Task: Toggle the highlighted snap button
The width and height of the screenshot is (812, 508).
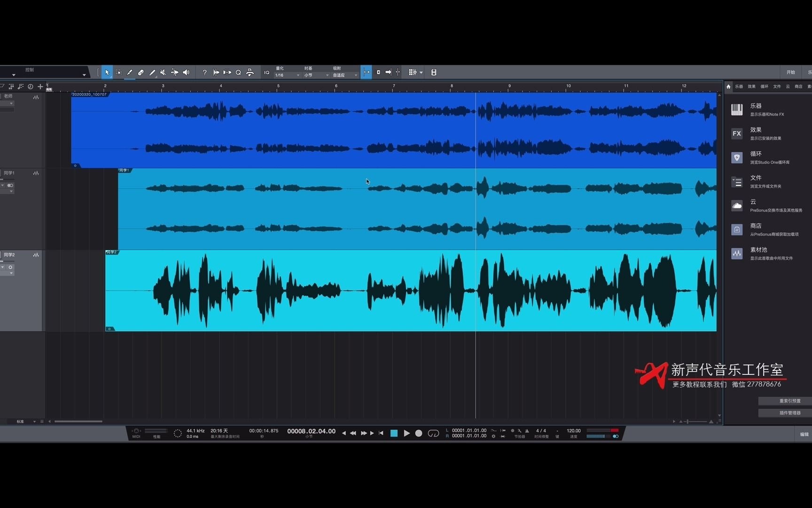Action: click(x=367, y=72)
